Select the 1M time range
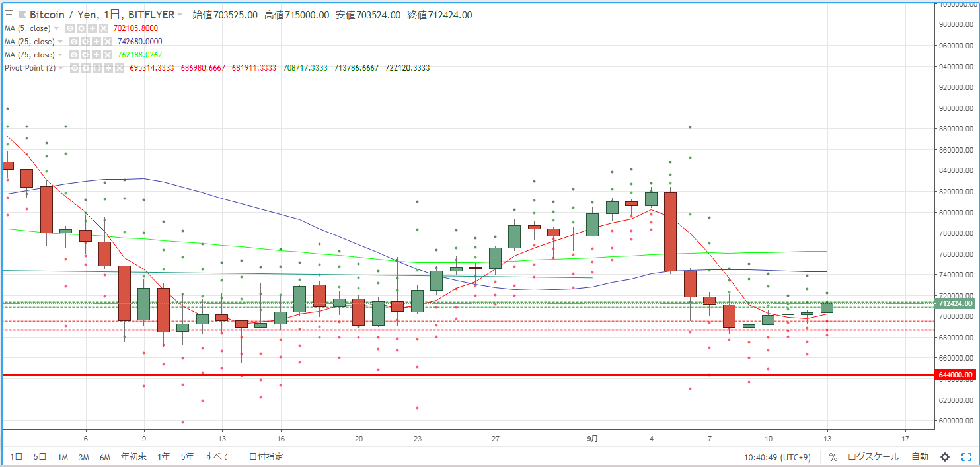 [x=63, y=457]
